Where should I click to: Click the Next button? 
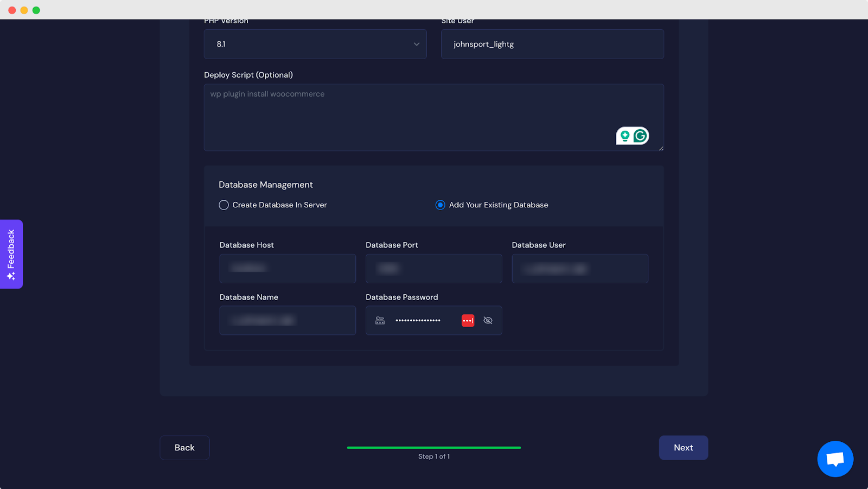tap(683, 447)
